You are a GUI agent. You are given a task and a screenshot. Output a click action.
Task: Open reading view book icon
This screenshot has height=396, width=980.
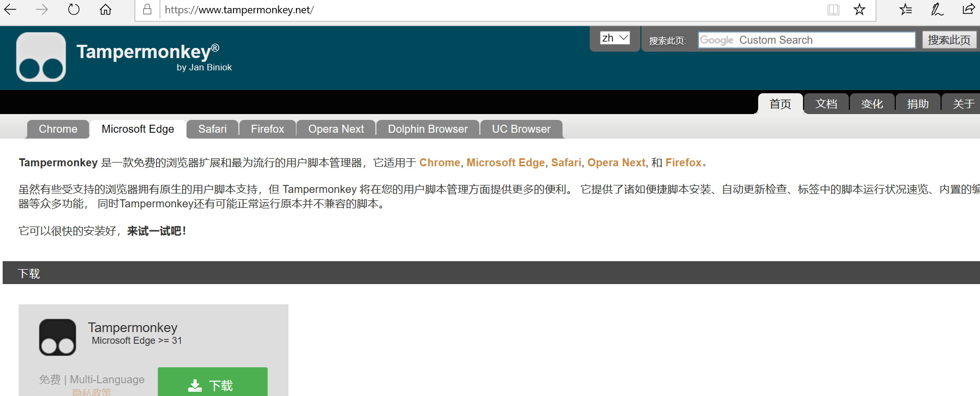[x=833, y=10]
